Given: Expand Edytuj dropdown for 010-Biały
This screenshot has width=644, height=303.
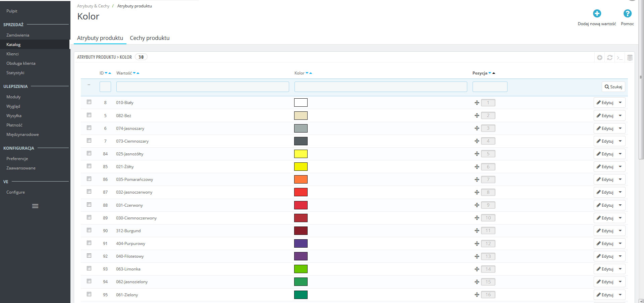Looking at the screenshot, I should pyautogui.click(x=621, y=103).
